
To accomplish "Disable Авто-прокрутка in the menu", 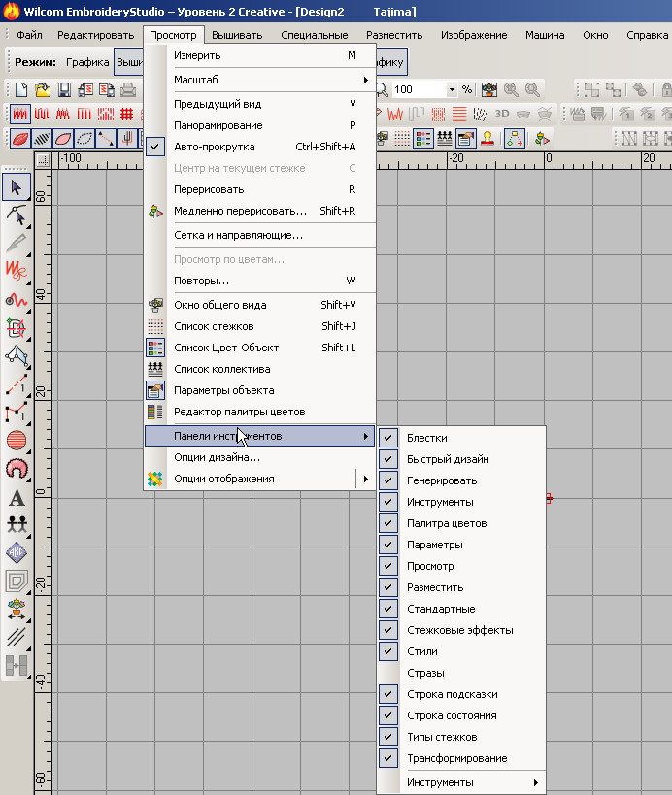I will click(214, 147).
